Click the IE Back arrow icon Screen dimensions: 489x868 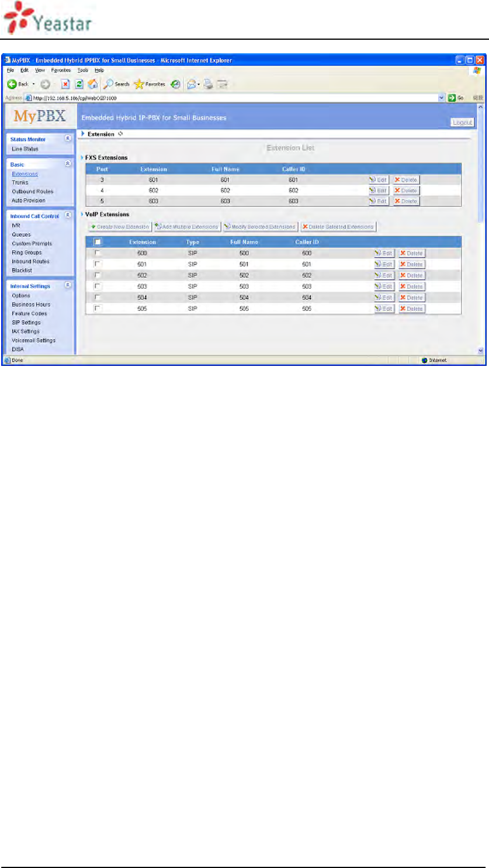click(12, 84)
